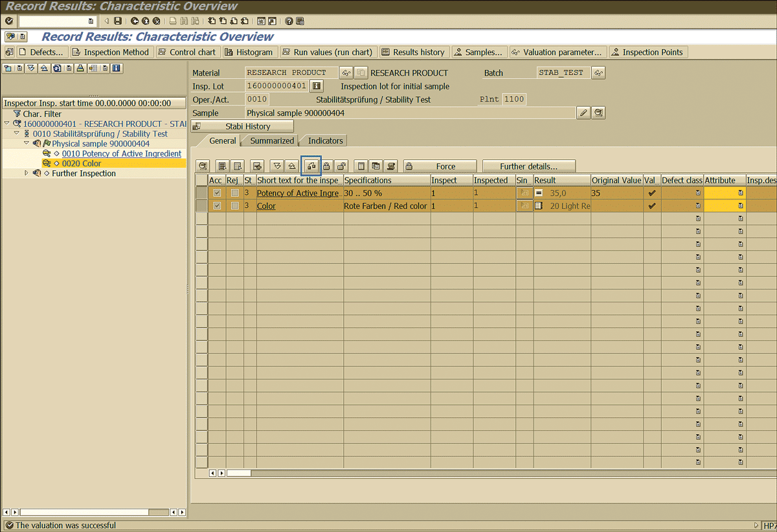The width and height of the screenshot is (777, 532).
Task: Click the Color short text link in grid
Action: (x=266, y=206)
